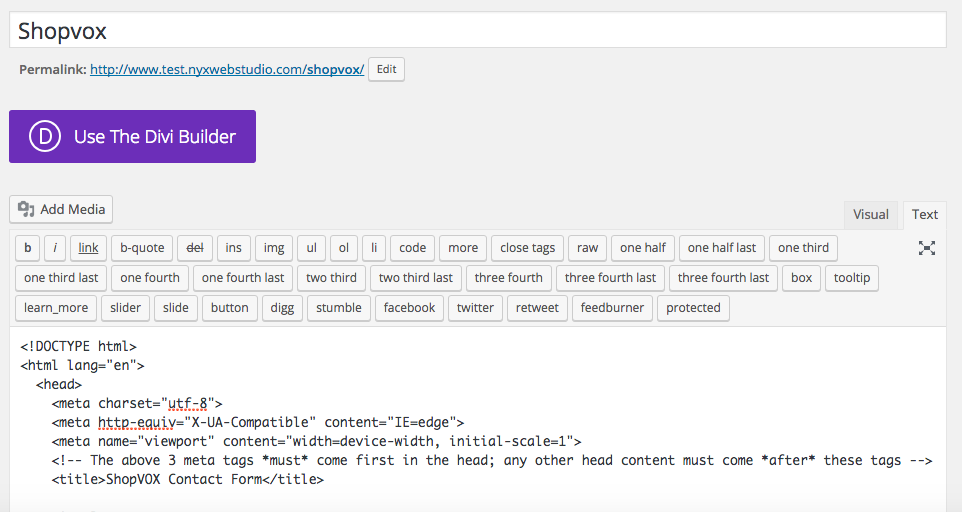Viewport: 962px width, 512px height.
Task: Click the viewport meta tag line
Action: [317, 441]
